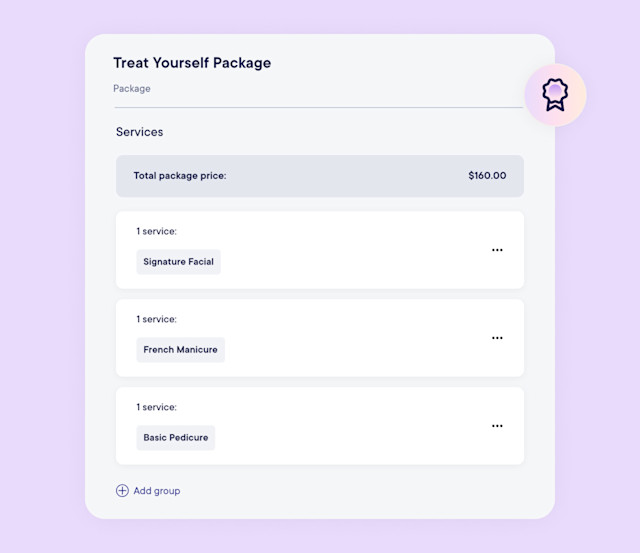
Task: Click the Package subtitle under the title
Action: coord(132,89)
